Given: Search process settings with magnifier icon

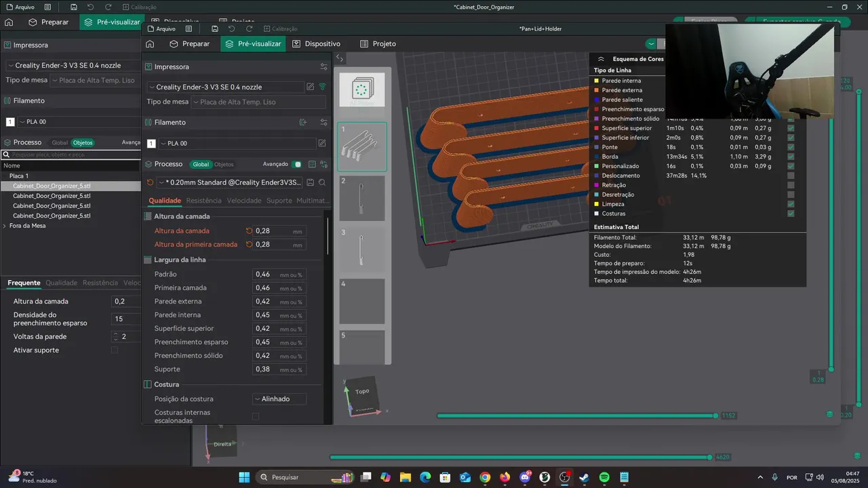Looking at the screenshot, I should [322, 182].
